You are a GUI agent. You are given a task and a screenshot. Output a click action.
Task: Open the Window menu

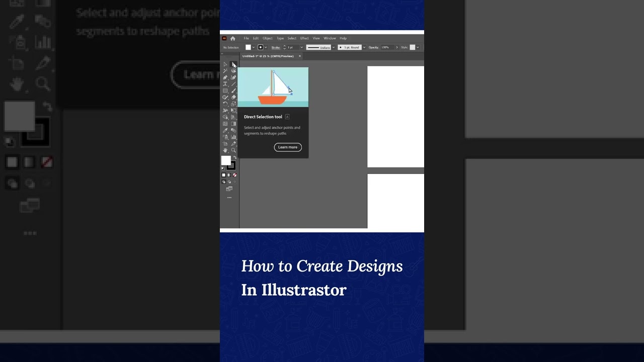pos(330,38)
